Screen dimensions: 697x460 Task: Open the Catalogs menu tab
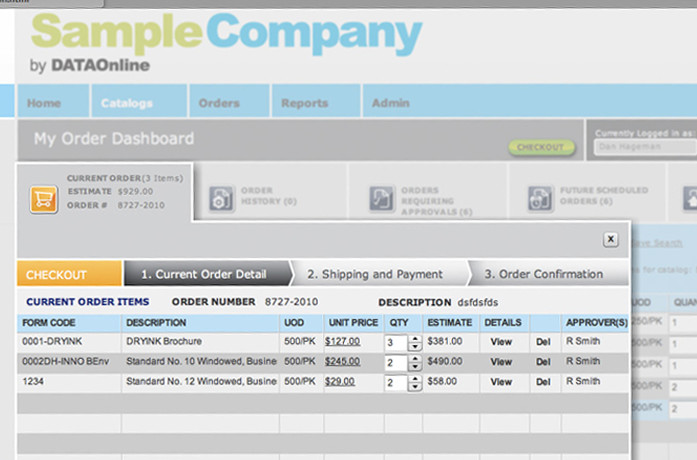coord(127,103)
